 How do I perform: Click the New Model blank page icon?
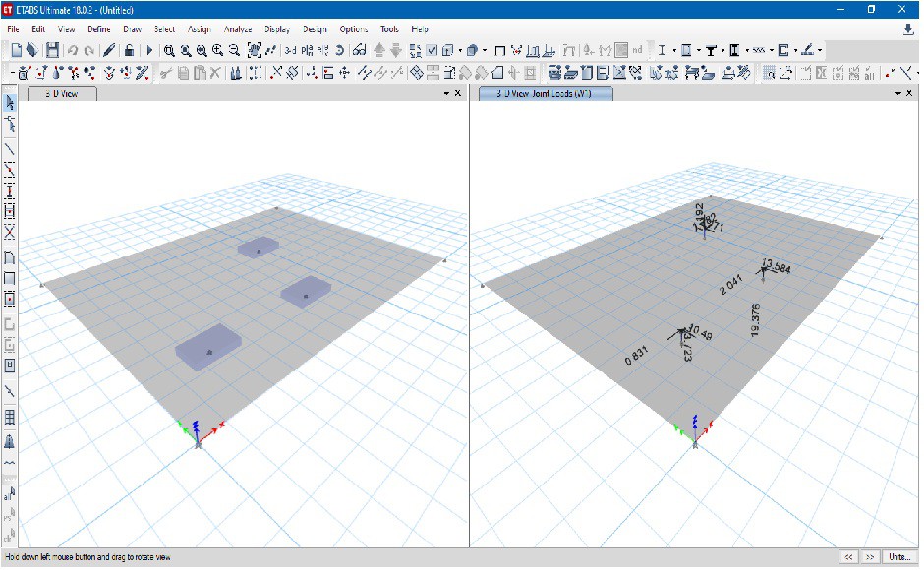[17, 50]
